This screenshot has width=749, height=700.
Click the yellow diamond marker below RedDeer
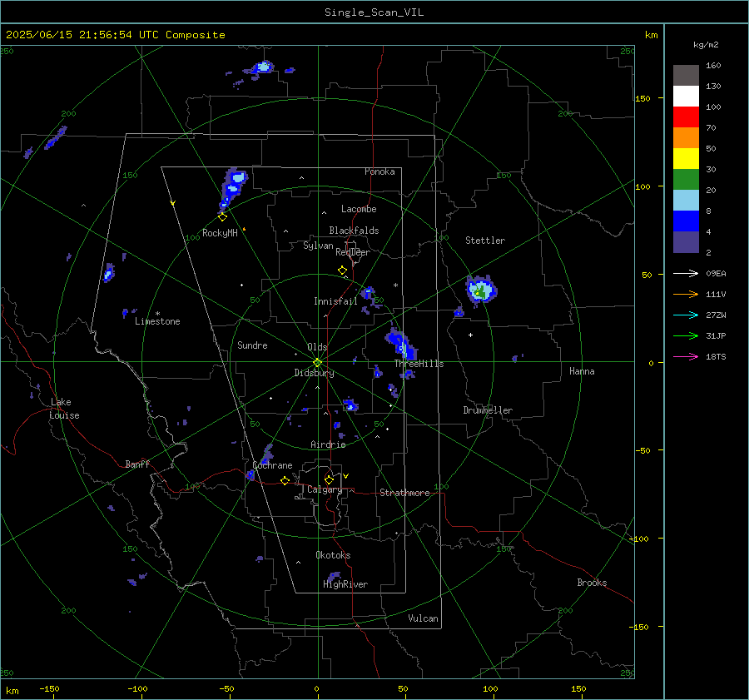coord(342,271)
